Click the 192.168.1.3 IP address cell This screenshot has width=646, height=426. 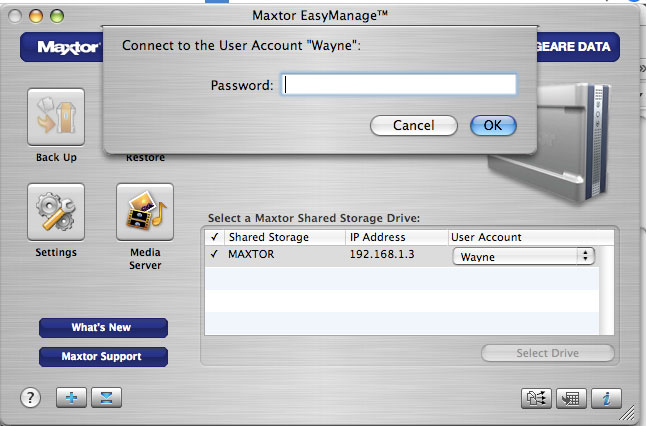(382, 254)
